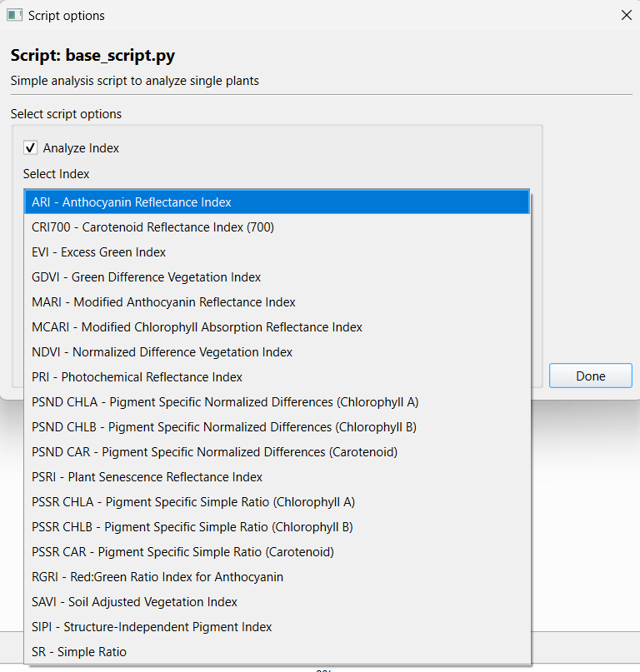The width and height of the screenshot is (640, 672).
Task: Choose RGRI Red:Green Ratio Index
Action: [x=157, y=577]
